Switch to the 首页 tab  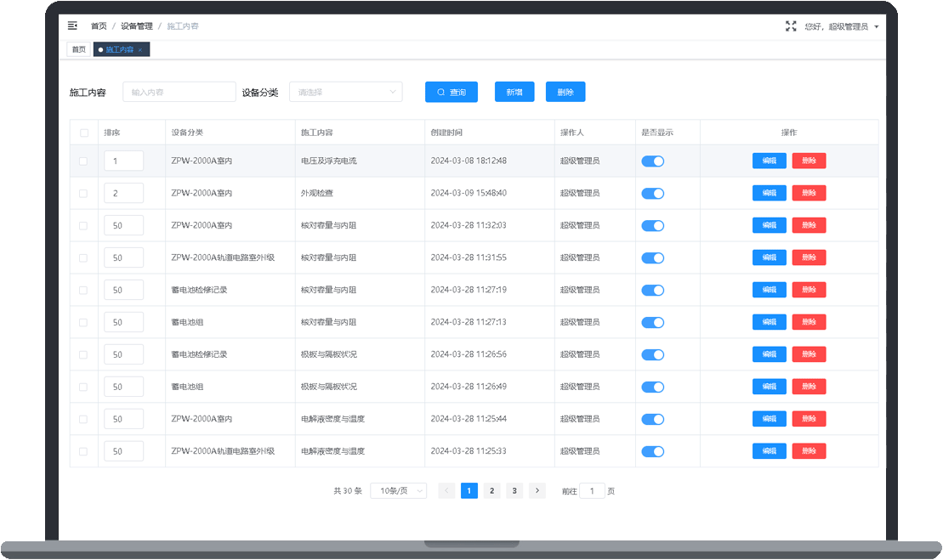point(79,50)
